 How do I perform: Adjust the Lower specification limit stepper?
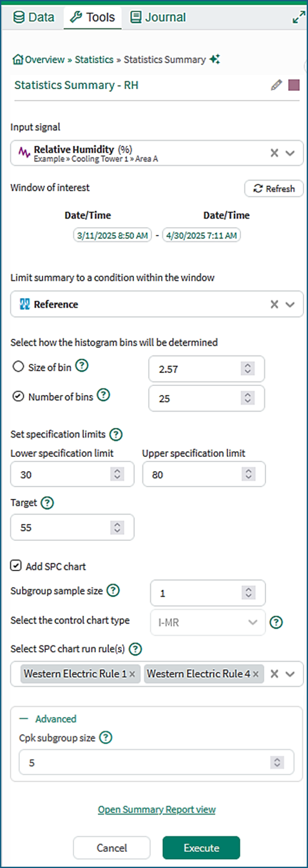click(x=117, y=474)
